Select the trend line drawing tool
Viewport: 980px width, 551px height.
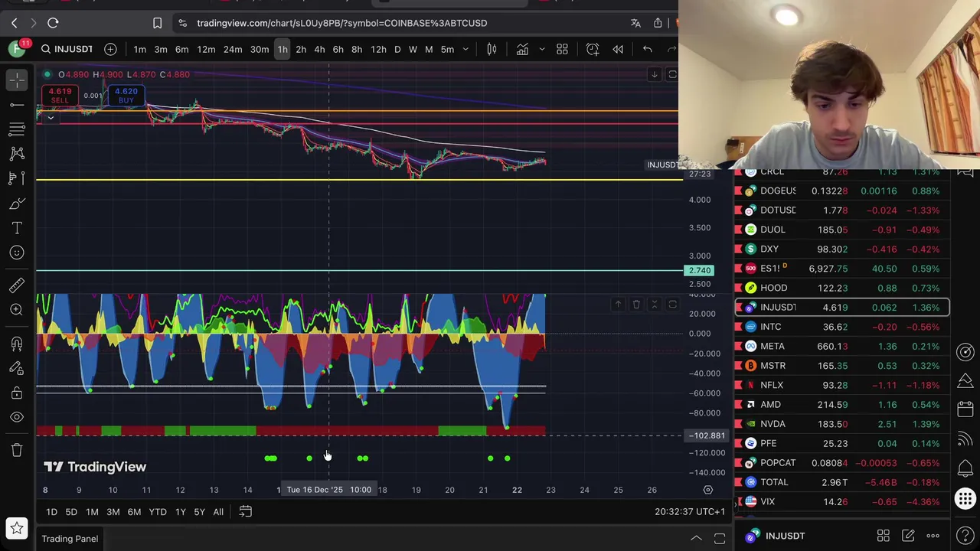coord(17,104)
